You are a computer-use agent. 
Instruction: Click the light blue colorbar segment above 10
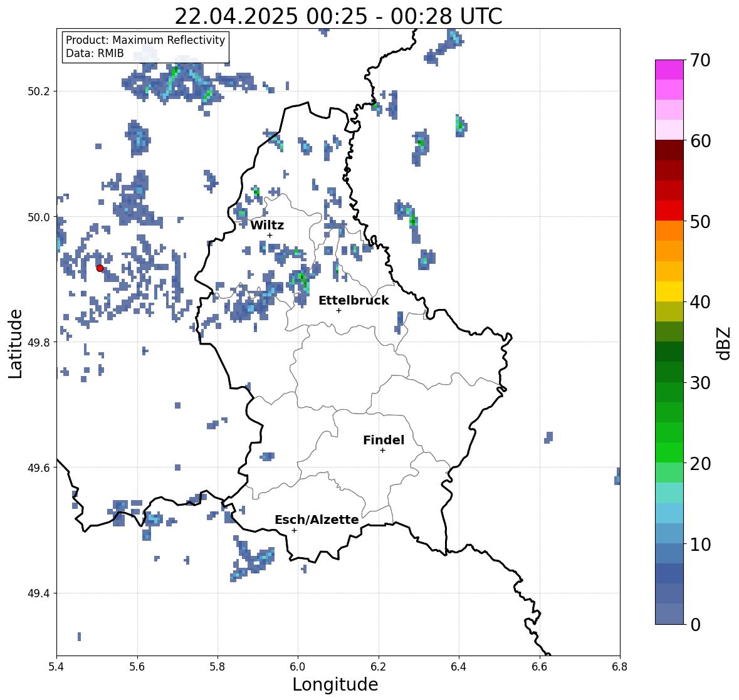[669, 533]
